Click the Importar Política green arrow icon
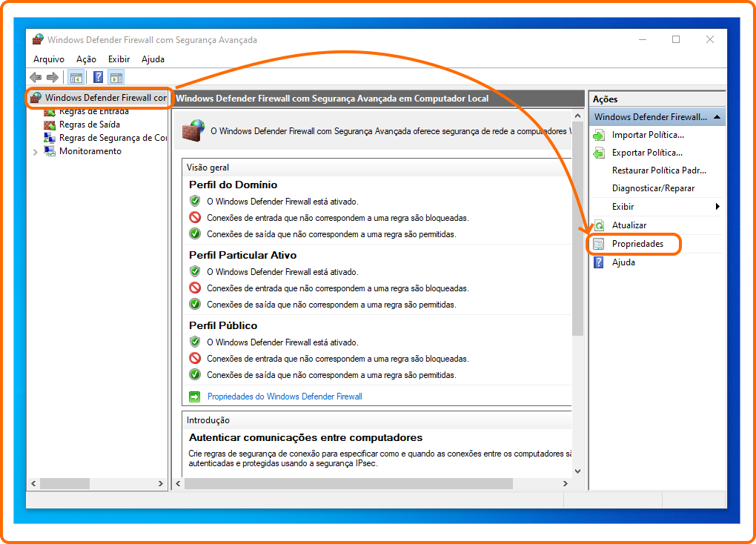 pos(599,135)
